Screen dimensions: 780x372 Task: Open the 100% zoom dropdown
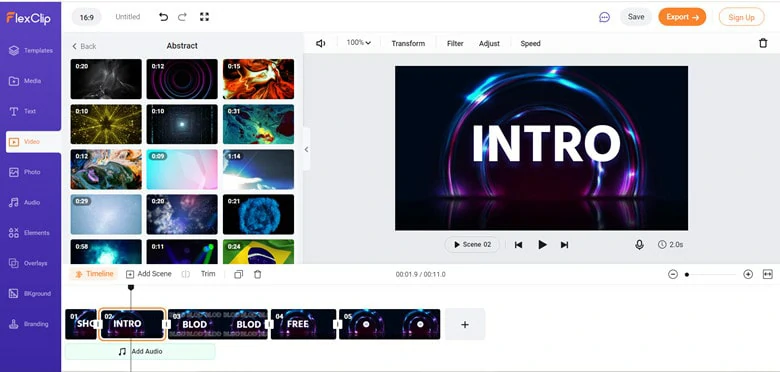click(x=359, y=43)
